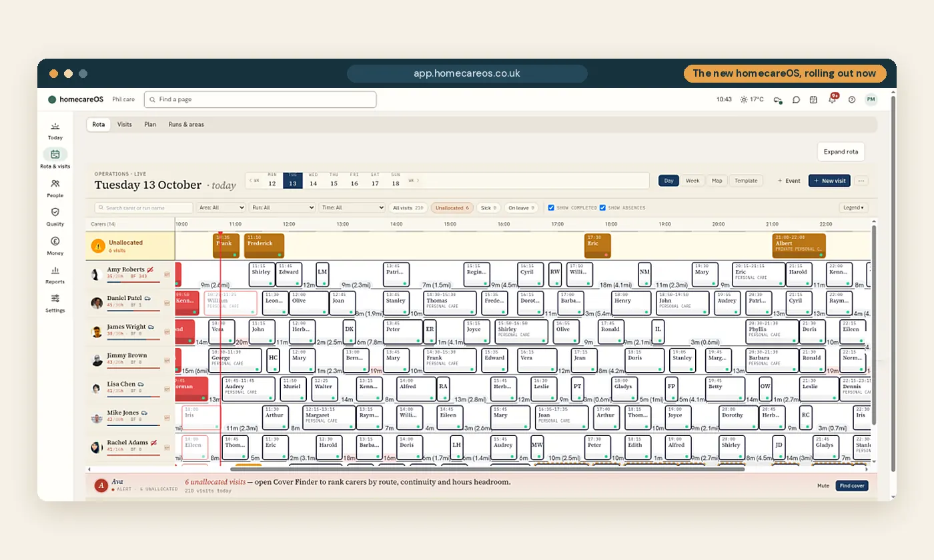This screenshot has height=560, width=934.
Task: Open the Today sidebar icon
Action: [55, 126]
